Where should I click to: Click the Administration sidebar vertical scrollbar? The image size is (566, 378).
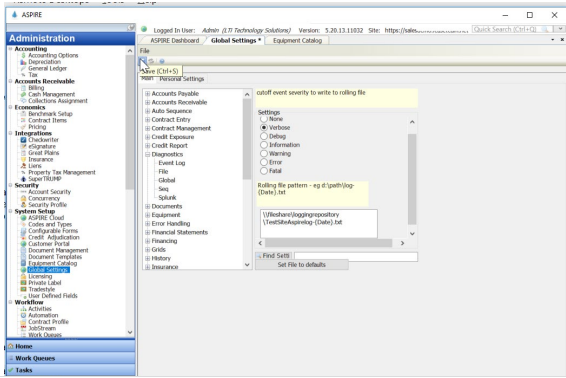(130, 123)
